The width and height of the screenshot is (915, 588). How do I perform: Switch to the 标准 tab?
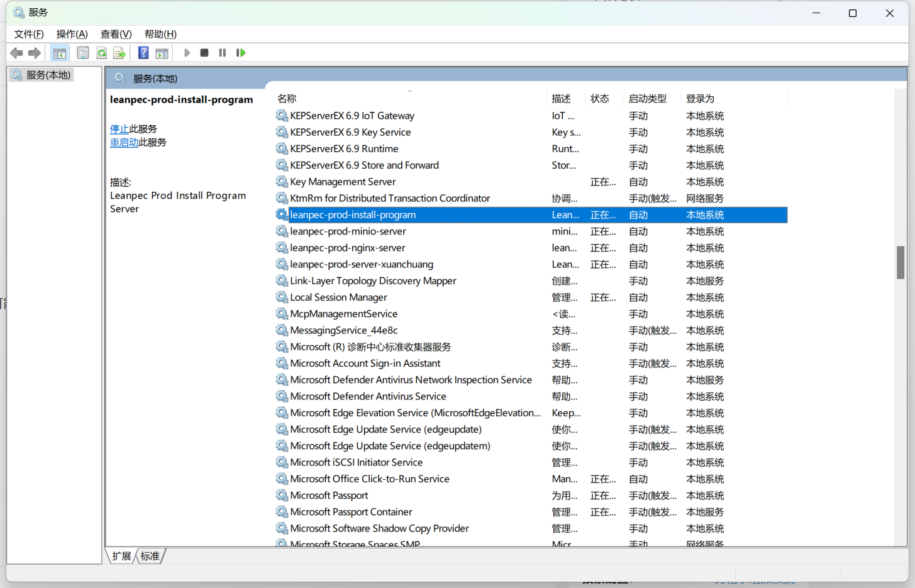(150, 556)
